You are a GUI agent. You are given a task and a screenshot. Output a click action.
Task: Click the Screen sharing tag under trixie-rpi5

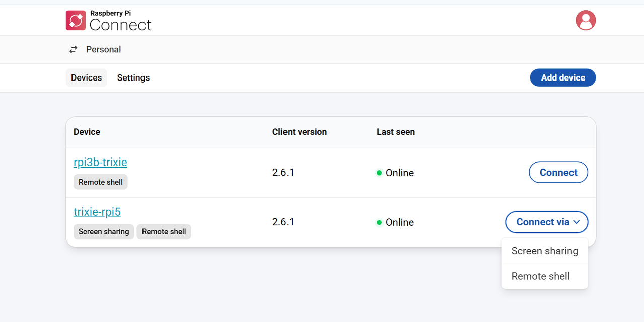pos(104,232)
